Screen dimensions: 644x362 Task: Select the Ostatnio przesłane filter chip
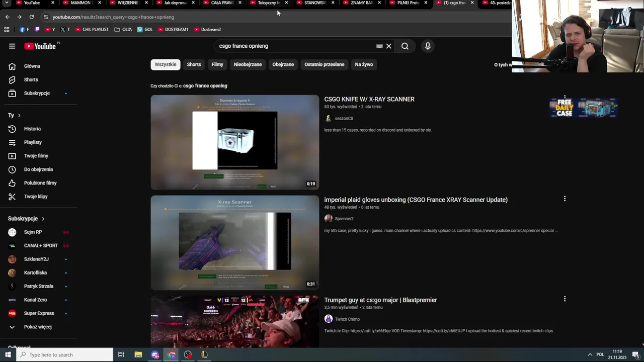coord(324,64)
